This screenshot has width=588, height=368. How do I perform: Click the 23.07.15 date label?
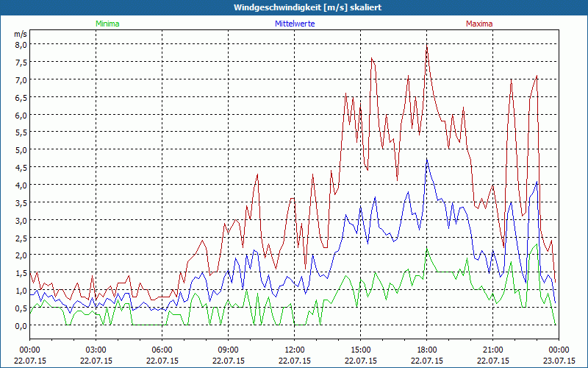[559, 361]
